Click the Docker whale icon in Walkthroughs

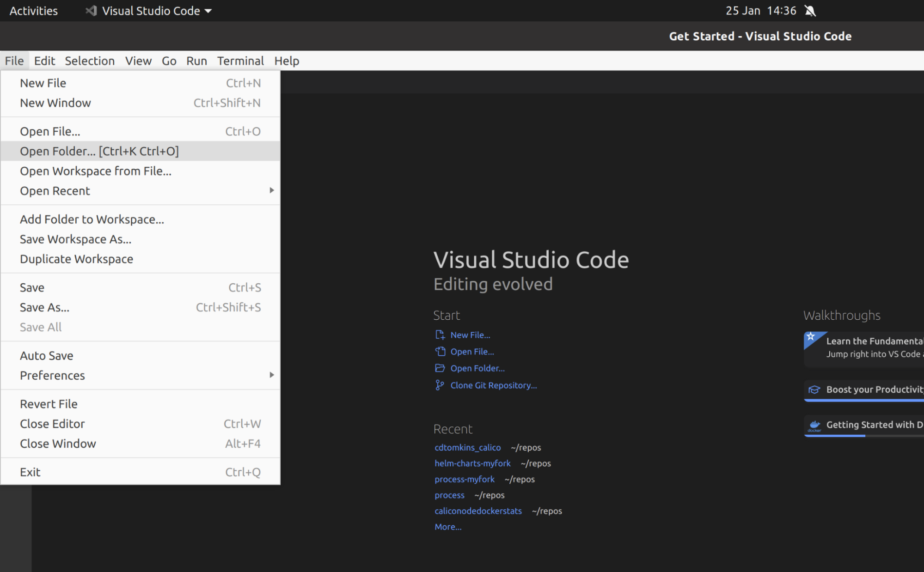pos(814,425)
